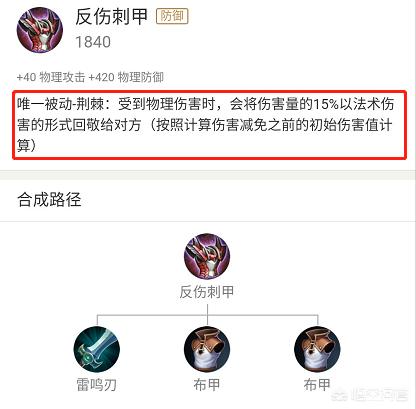
Task: Select the 合成路径 section heading
Action: [49, 200]
